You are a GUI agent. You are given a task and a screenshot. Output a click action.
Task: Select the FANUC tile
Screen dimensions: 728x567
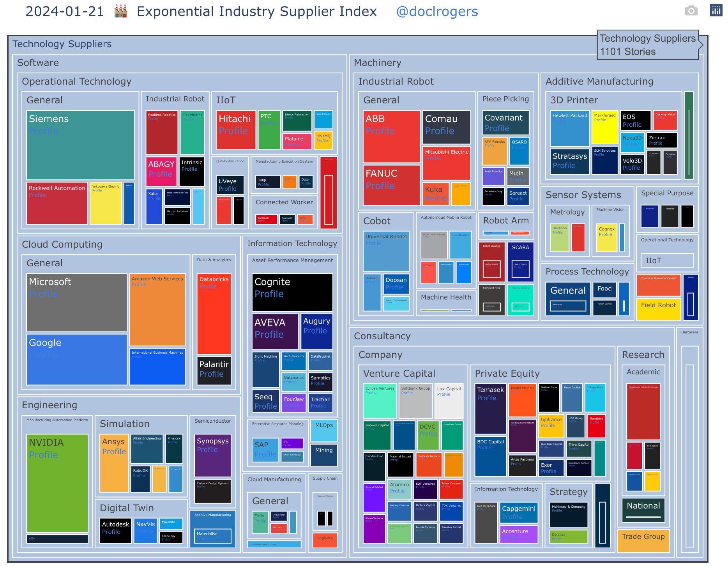pos(392,185)
